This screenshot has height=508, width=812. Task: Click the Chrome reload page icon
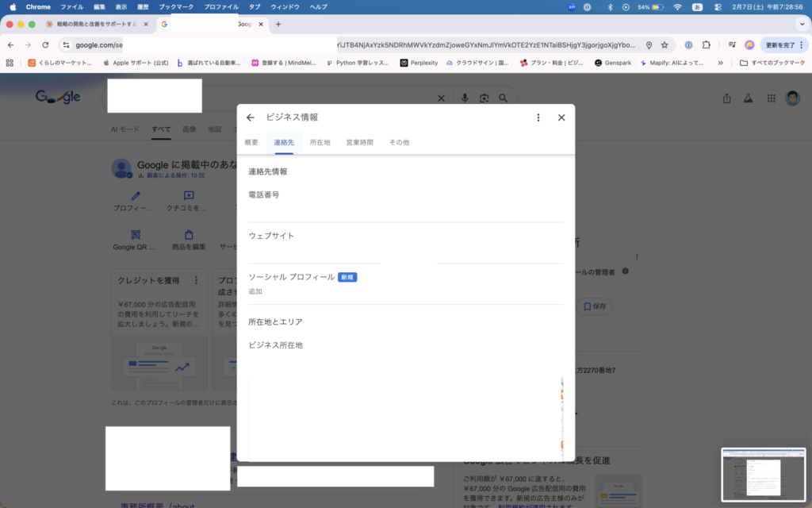(45, 45)
